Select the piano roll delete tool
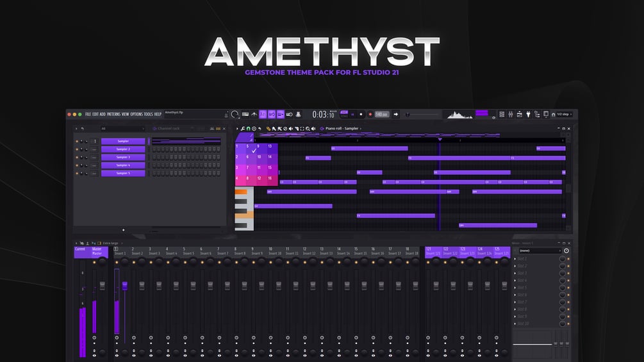644x362 pixels. (x=285, y=129)
